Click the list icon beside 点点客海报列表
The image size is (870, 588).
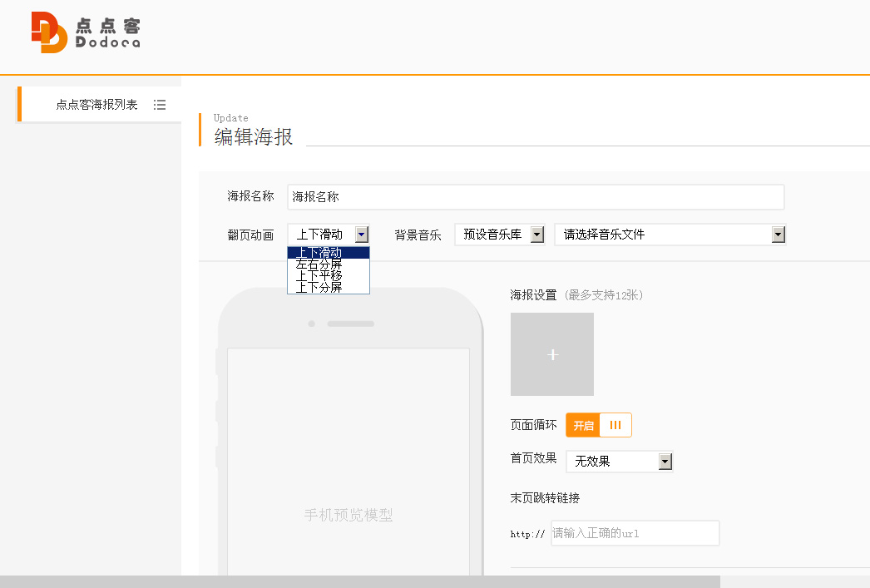[160, 105]
